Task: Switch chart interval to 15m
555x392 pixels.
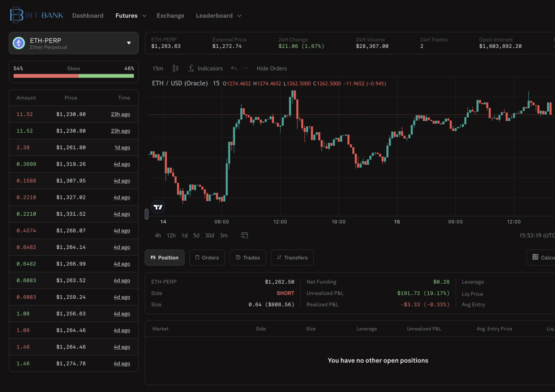Action: [157, 68]
